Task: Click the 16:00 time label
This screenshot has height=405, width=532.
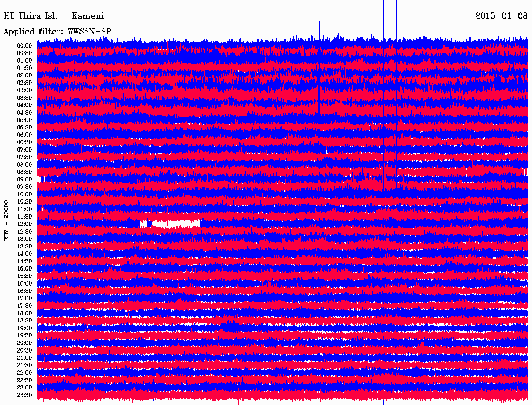Action: pos(24,283)
